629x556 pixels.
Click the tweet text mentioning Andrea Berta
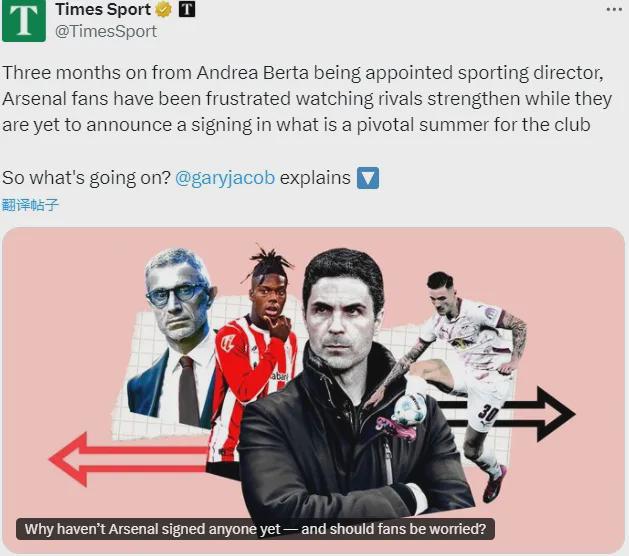tap(307, 99)
